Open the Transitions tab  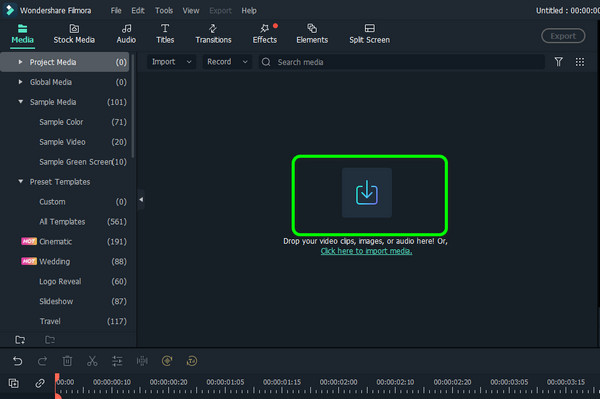pyautogui.click(x=213, y=34)
